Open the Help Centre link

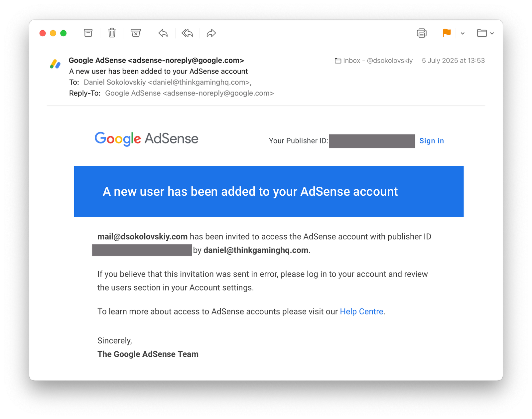[x=361, y=312]
